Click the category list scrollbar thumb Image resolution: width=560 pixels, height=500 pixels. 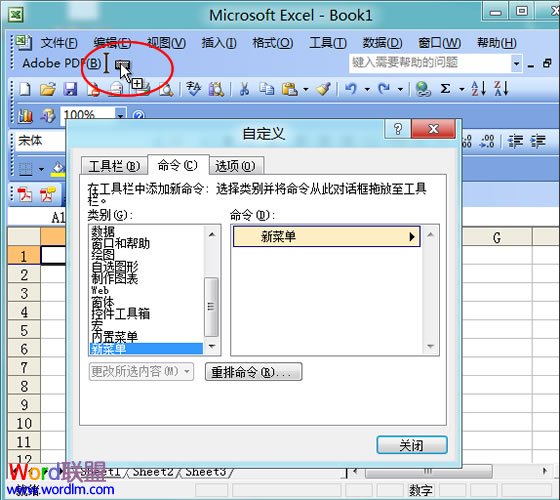coord(211,307)
